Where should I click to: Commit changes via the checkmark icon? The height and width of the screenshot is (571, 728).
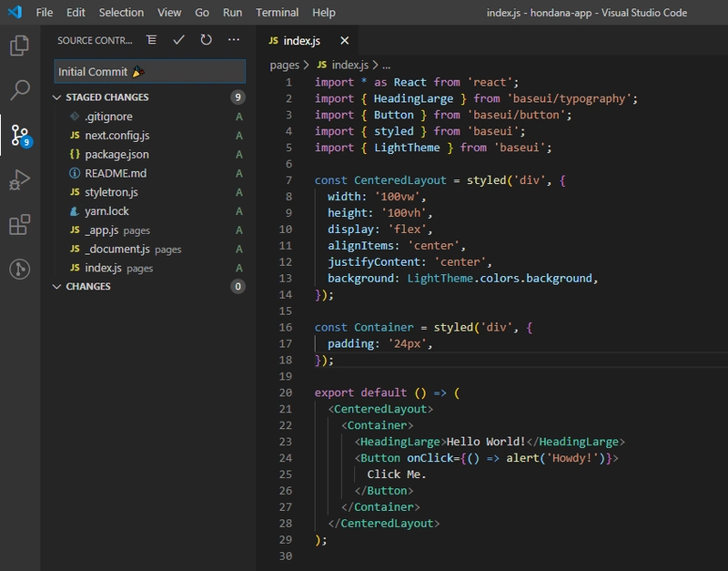point(178,41)
